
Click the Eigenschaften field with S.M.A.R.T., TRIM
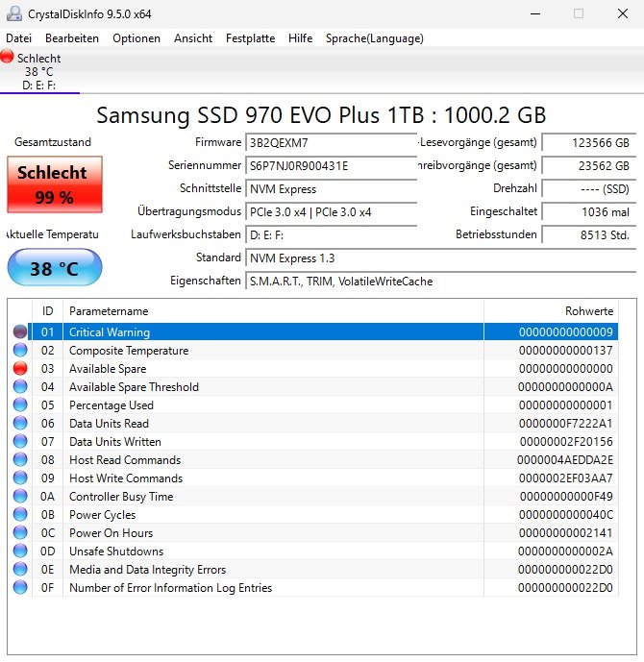[441, 282]
